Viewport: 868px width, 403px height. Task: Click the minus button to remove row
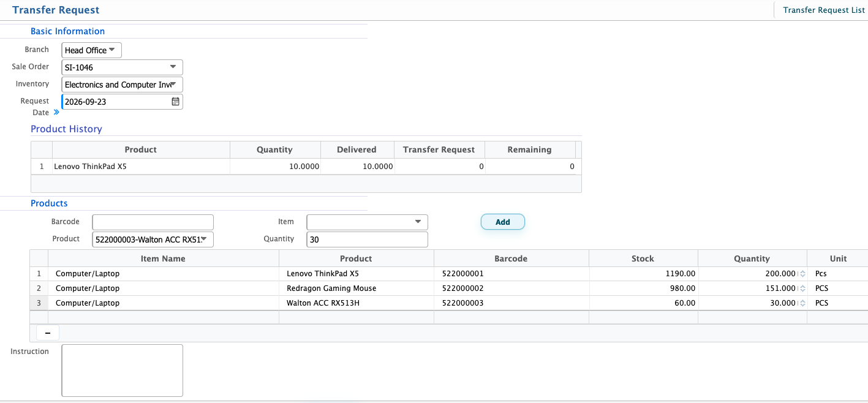[48, 333]
